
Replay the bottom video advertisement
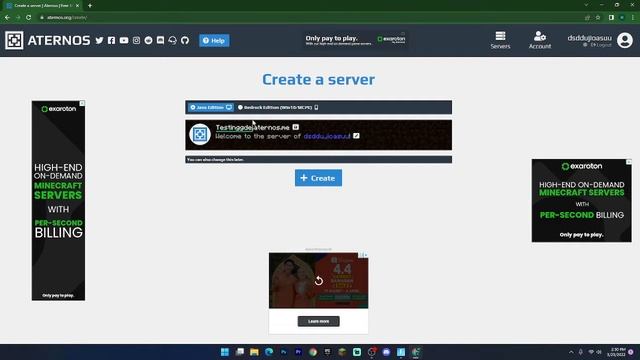319,281
